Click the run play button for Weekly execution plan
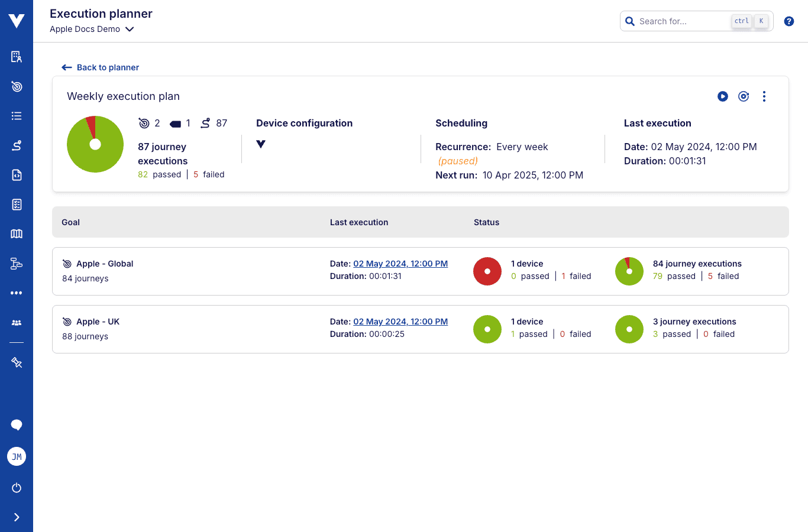The image size is (808, 532). click(723, 96)
